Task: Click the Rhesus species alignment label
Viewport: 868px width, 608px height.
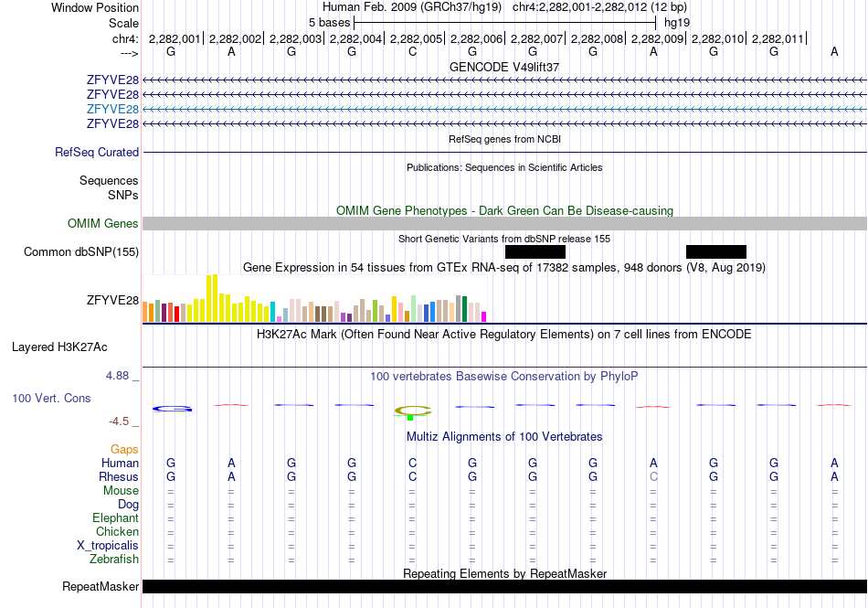Action: click(x=119, y=476)
